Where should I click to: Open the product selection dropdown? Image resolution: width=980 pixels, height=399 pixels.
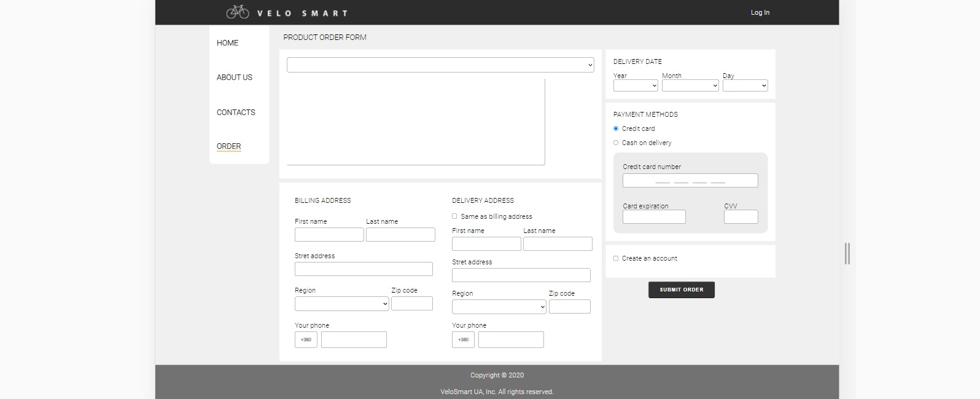click(x=440, y=65)
